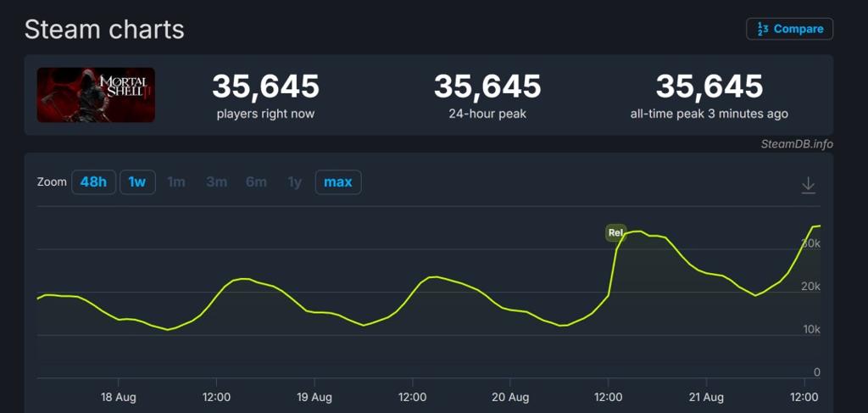Image resolution: width=868 pixels, height=413 pixels.
Task: Click the Zoom label
Action: tap(52, 182)
